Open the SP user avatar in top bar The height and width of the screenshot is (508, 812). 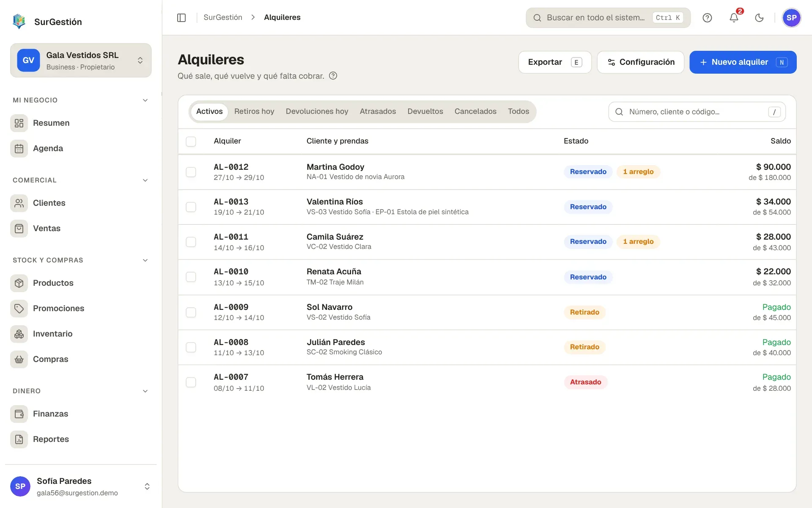point(791,18)
